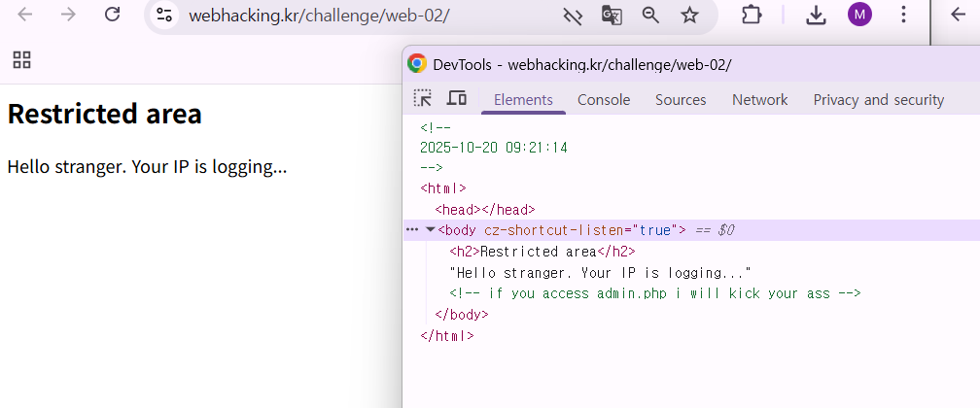This screenshot has height=408, width=980.
Task: Open the Chrome three-dot menu
Action: 903,15
